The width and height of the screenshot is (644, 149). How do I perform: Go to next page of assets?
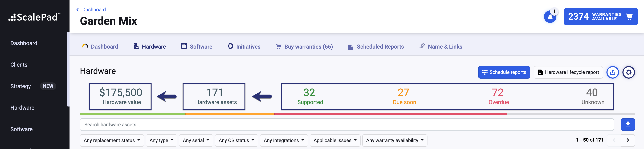[628, 140]
